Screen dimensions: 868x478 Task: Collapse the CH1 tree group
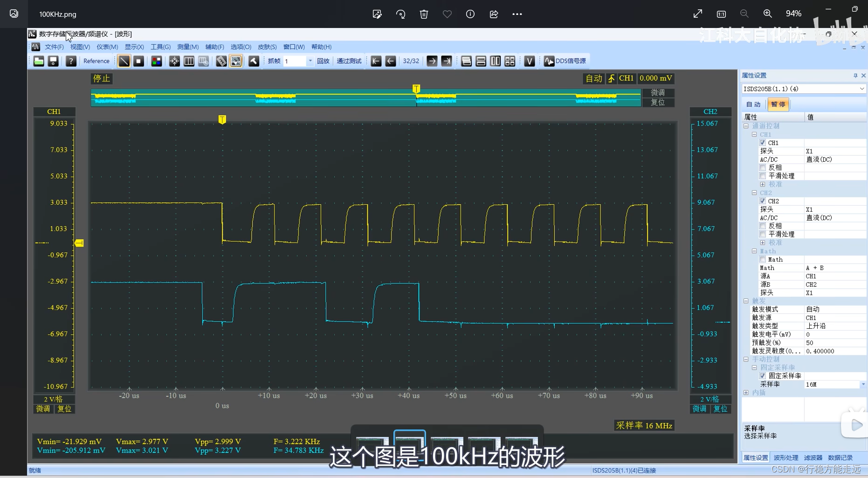coord(754,134)
